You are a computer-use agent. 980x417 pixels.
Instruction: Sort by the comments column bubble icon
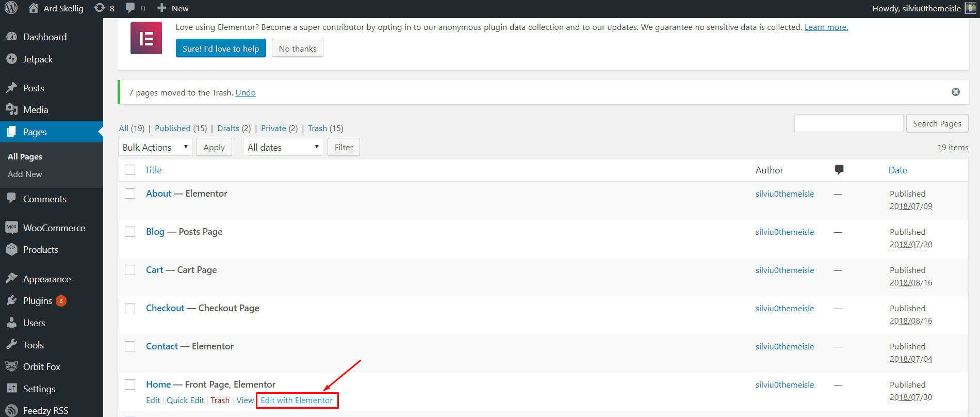839,170
